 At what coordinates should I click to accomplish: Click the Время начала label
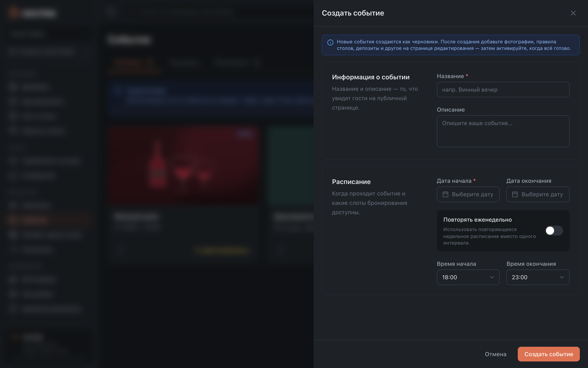(456, 264)
